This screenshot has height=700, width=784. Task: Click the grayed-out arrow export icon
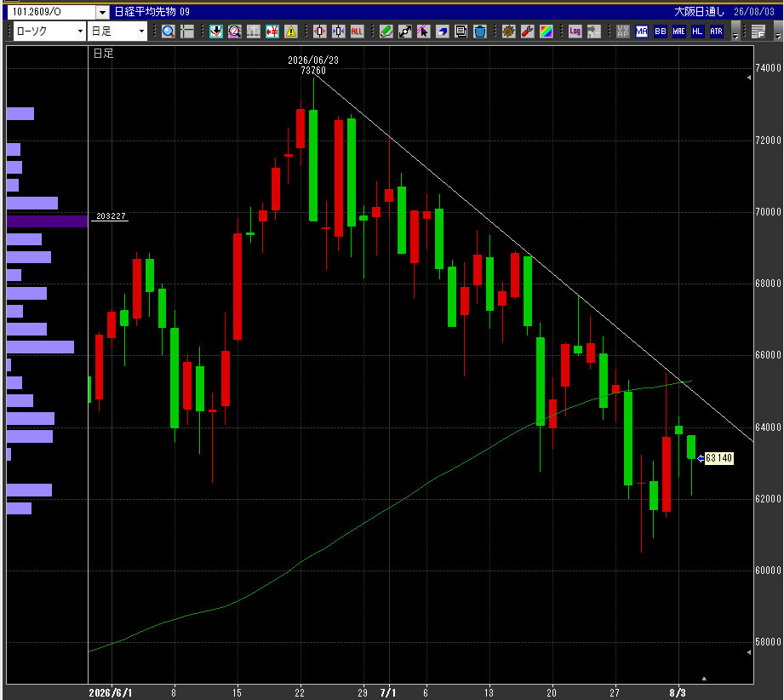(593, 32)
